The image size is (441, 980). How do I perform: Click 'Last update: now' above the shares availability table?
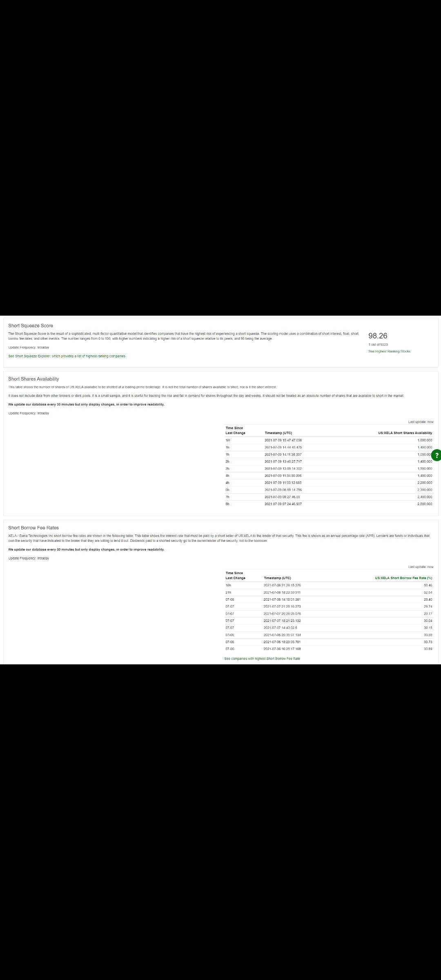(421, 422)
